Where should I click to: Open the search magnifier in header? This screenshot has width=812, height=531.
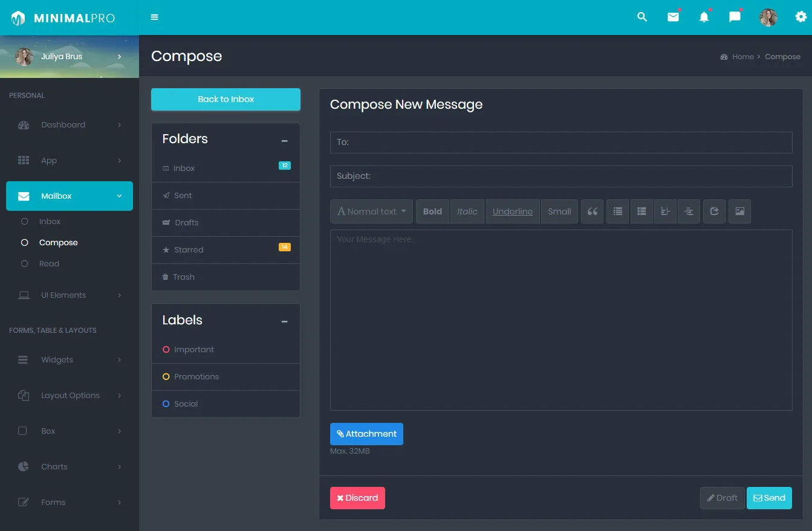tap(642, 18)
